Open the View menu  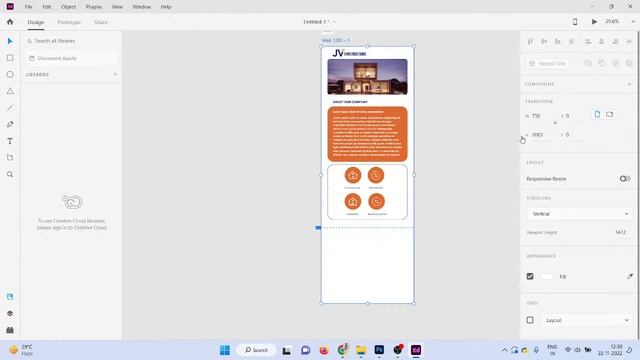click(117, 7)
